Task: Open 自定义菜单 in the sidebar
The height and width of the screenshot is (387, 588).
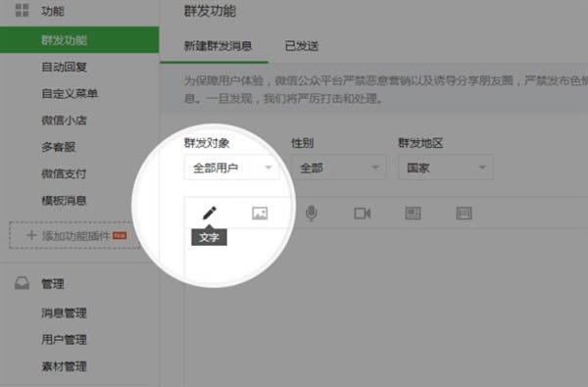Action: point(70,93)
